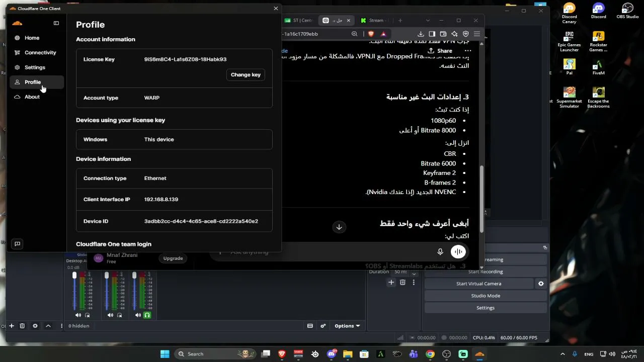This screenshot has width=644, height=362.
Task: Switch to the ST | Centr browser tab
Action: (299, 21)
